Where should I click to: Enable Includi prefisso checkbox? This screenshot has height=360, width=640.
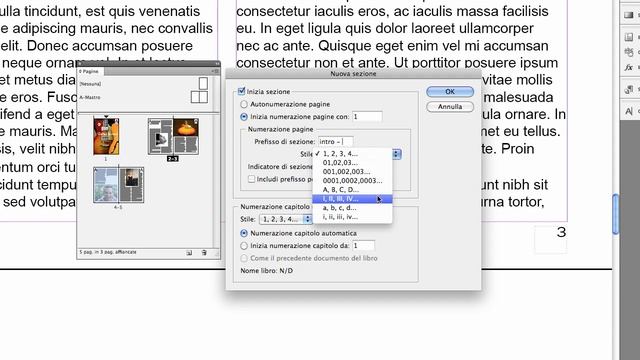tap(251, 179)
